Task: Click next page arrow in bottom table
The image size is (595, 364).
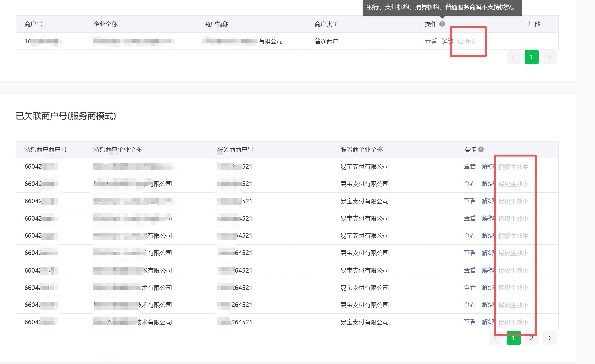Action: pos(550,338)
